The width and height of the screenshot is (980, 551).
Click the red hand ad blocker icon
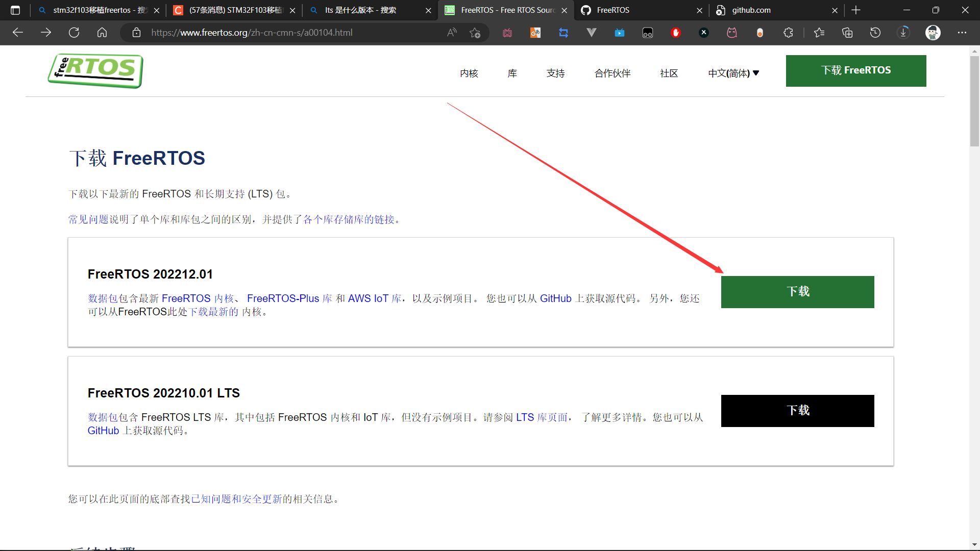(676, 33)
